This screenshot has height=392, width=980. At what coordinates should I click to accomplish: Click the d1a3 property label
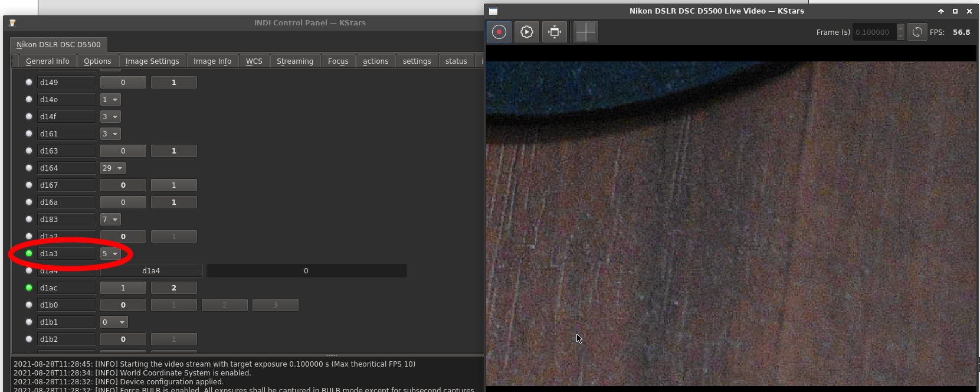click(x=67, y=253)
